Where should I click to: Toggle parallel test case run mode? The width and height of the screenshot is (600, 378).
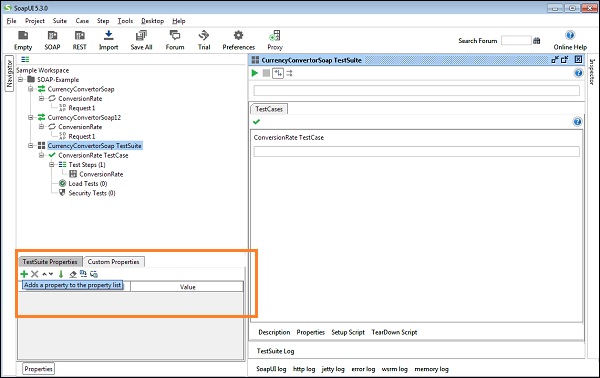(x=289, y=73)
